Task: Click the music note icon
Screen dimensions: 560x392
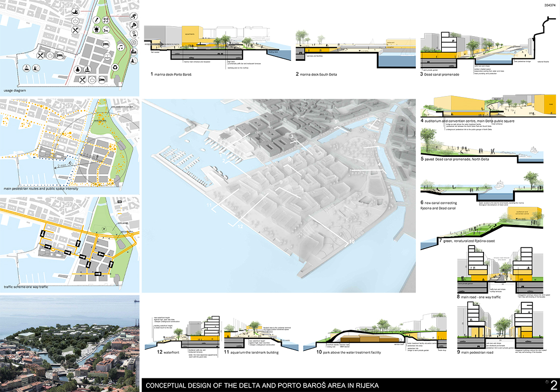Action: point(121,47)
